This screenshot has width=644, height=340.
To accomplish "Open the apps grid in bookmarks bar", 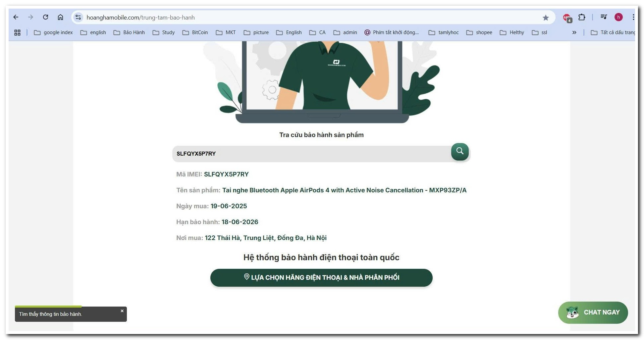I will pos(18,32).
